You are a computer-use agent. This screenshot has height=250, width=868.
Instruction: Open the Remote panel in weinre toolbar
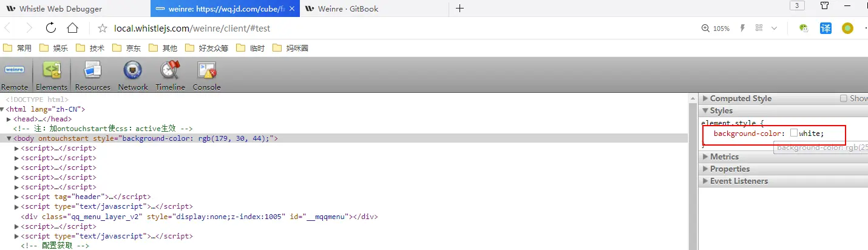14,76
